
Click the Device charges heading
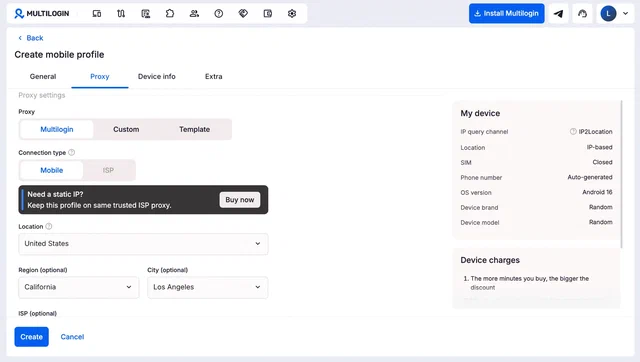click(490, 260)
